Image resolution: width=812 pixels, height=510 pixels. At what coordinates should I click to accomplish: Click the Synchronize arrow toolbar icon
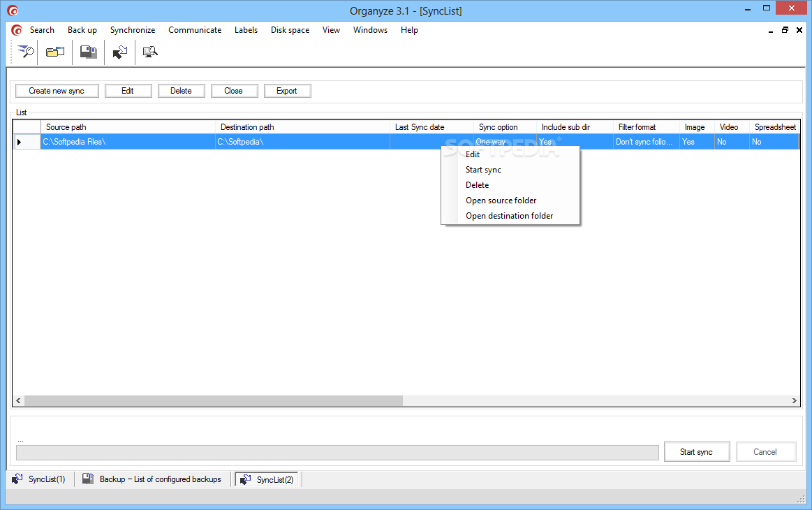[x=120, y=52]
